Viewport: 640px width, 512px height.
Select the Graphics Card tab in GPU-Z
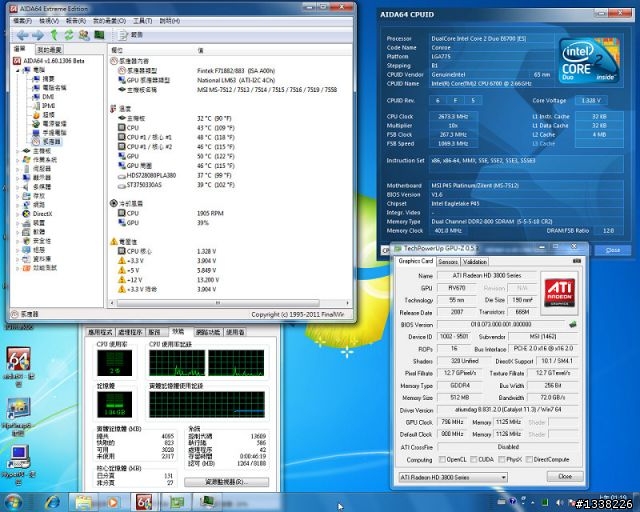click(x=415, y=261)
